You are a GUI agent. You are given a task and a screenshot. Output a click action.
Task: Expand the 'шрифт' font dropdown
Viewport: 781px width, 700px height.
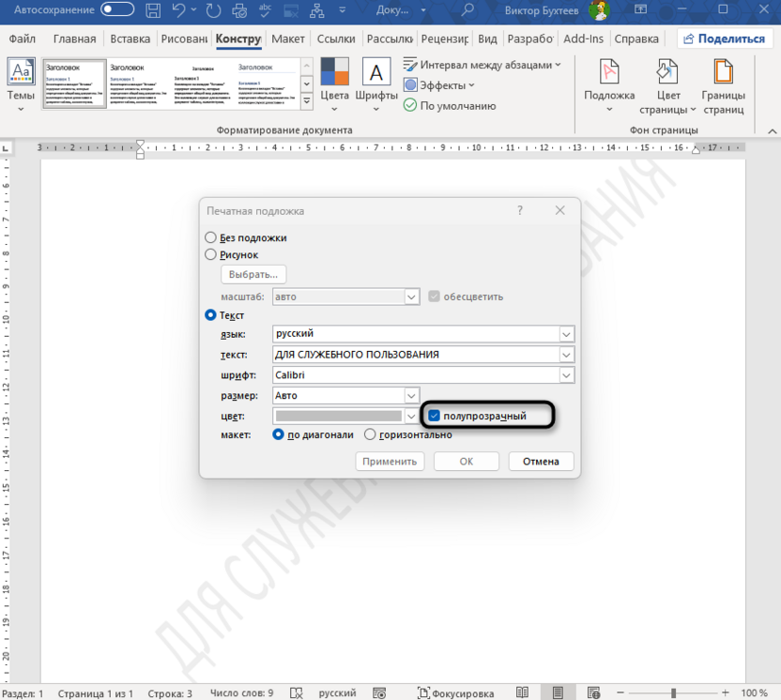(x=566, y=375)
